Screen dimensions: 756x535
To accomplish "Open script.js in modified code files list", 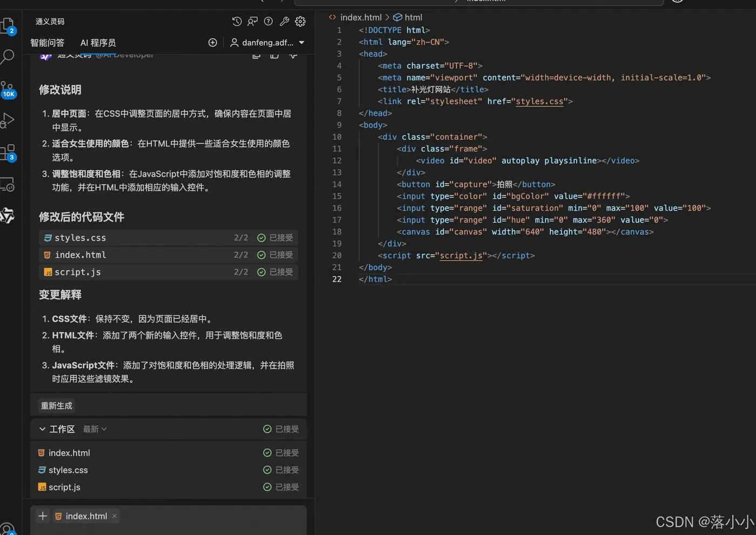I will click(78, 272).
